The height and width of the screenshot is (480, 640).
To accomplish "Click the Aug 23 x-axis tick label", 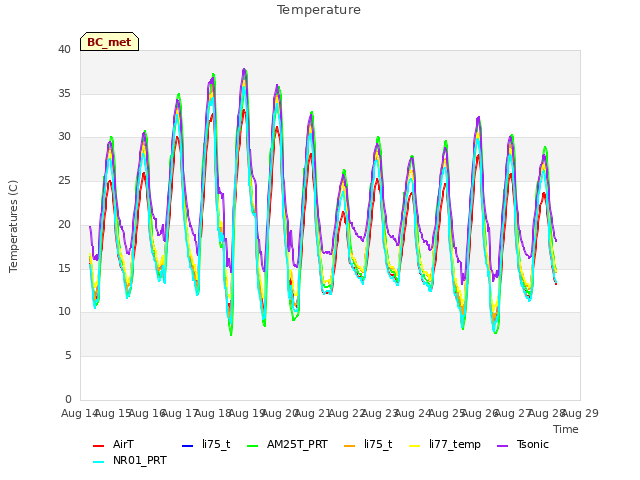I will click(380, 413).
